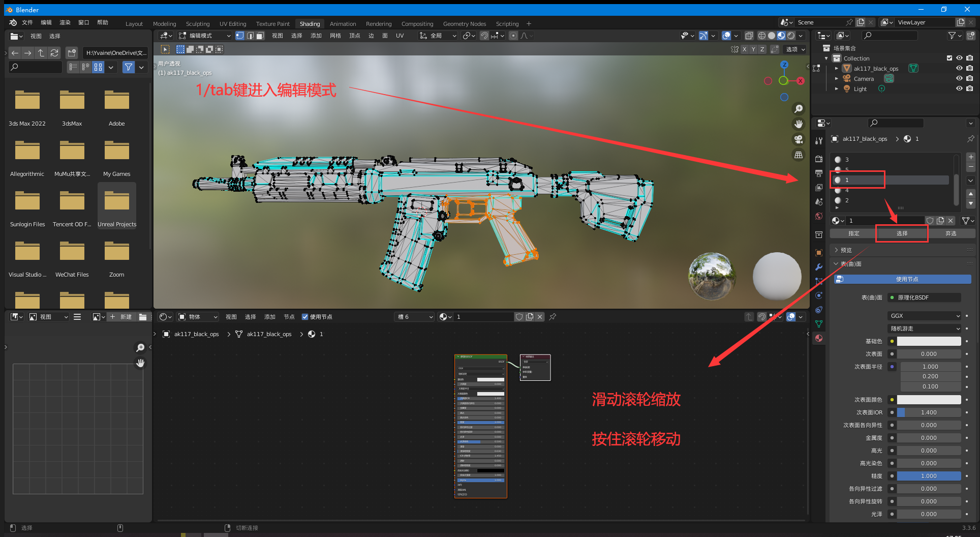Open the GGX distribution dropdown

(x=925, y=316)
